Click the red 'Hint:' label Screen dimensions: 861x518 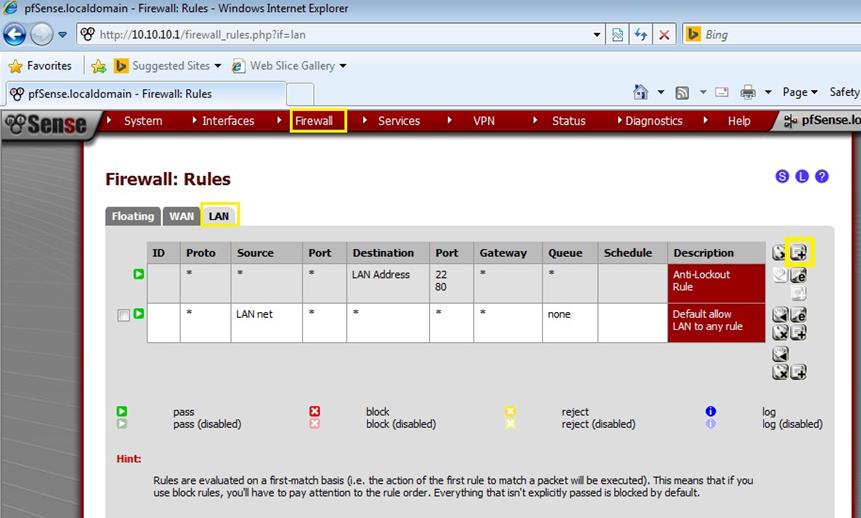point(128,459)
